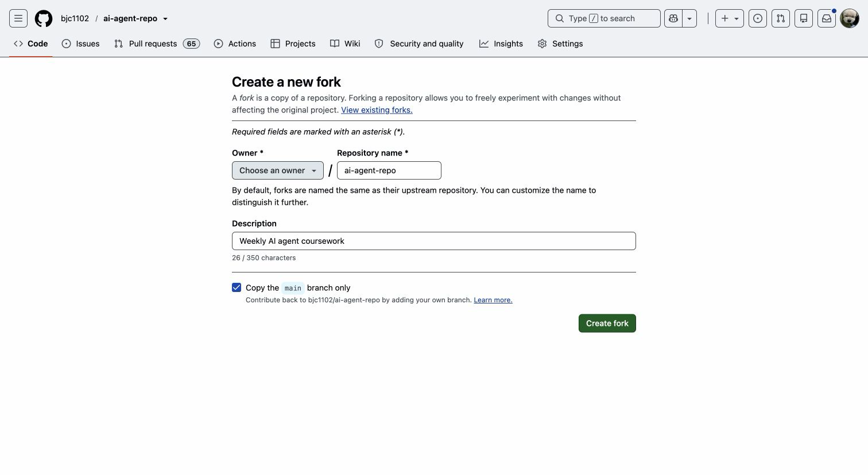Open the Issues tab
This screenshot has width=868, height=475.
coord(81,44)
